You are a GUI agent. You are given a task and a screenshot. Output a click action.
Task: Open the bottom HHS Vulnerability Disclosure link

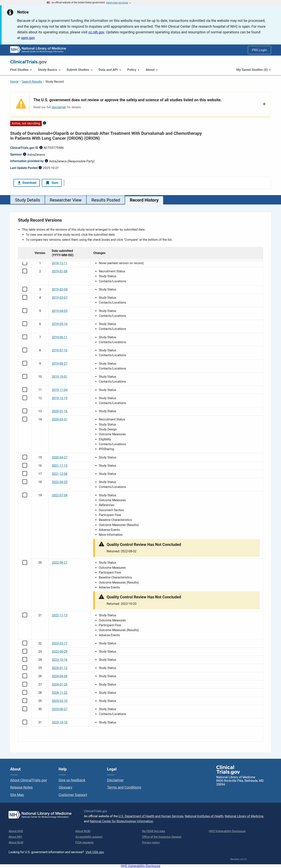click(140, 866)
